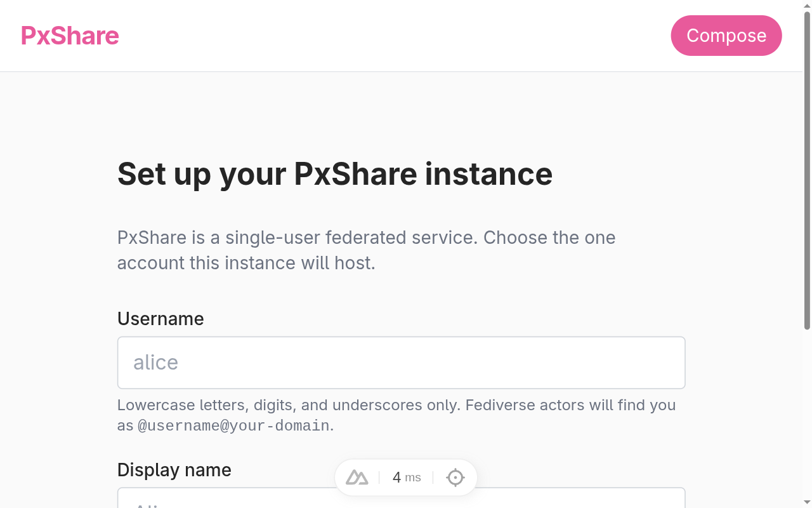Click the 4 ms timing indicator
The width and height of the screenshot is (812, 508).
(406, 477)
